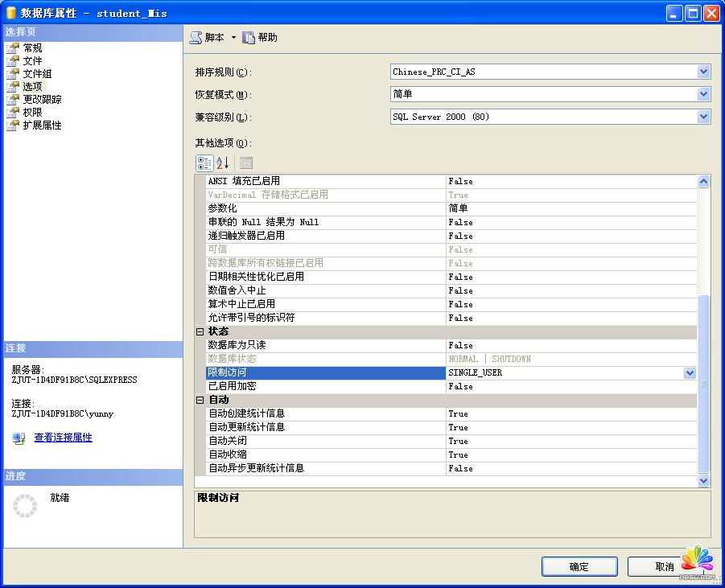Open the 权限 page

click(x=32, y=113)
